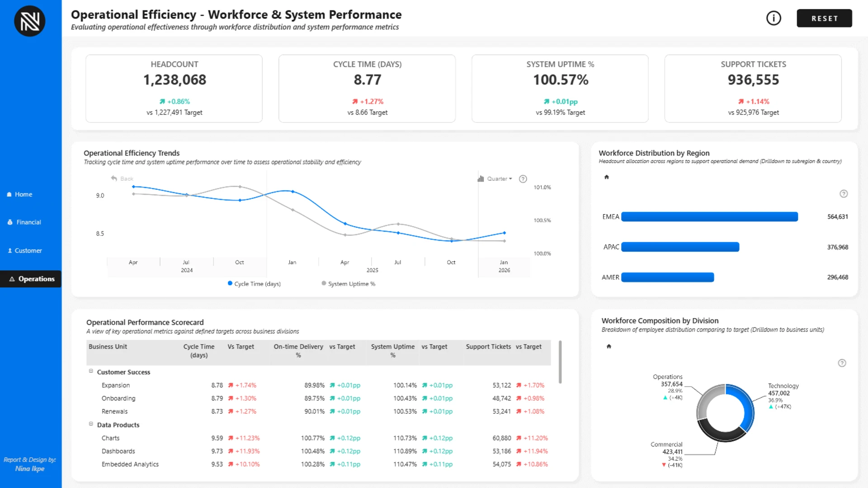Click home drill-up icon in Workforce Distribution by Region
This screenshot has height=488, width=868.
click(x=607, y=177)
